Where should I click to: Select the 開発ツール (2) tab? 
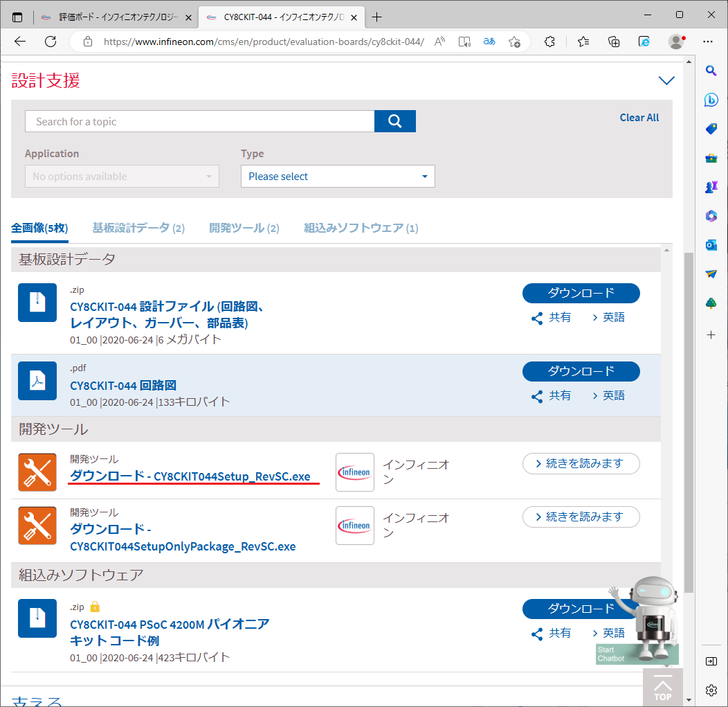click(x=244, y=228)
